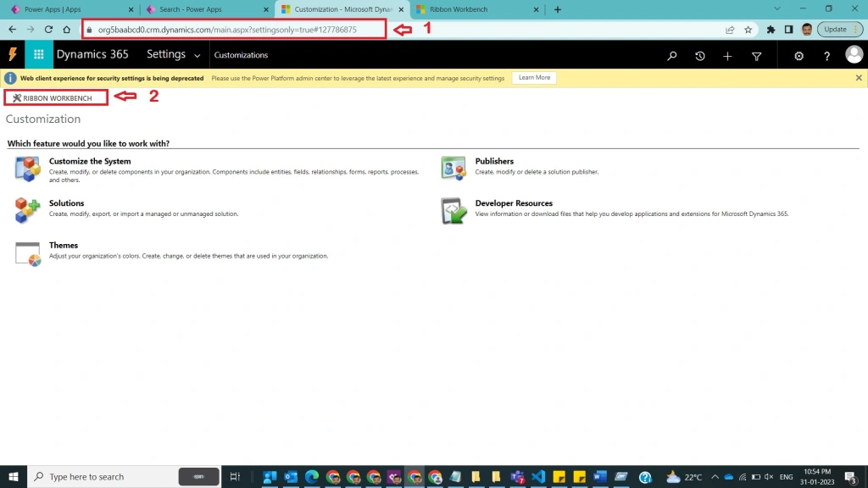Open Customize the System
This screenshot has height=488, width=868.
click(x=90, y=161)
